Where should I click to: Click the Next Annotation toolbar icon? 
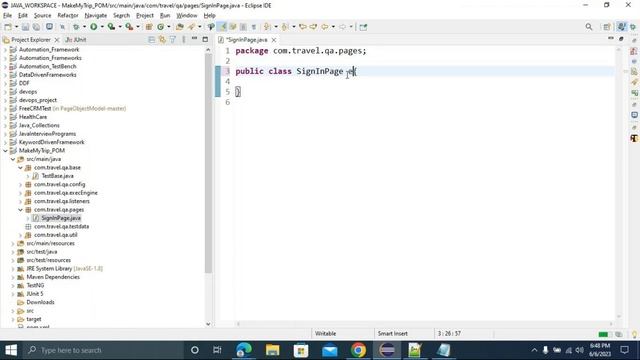click(267, 27)
